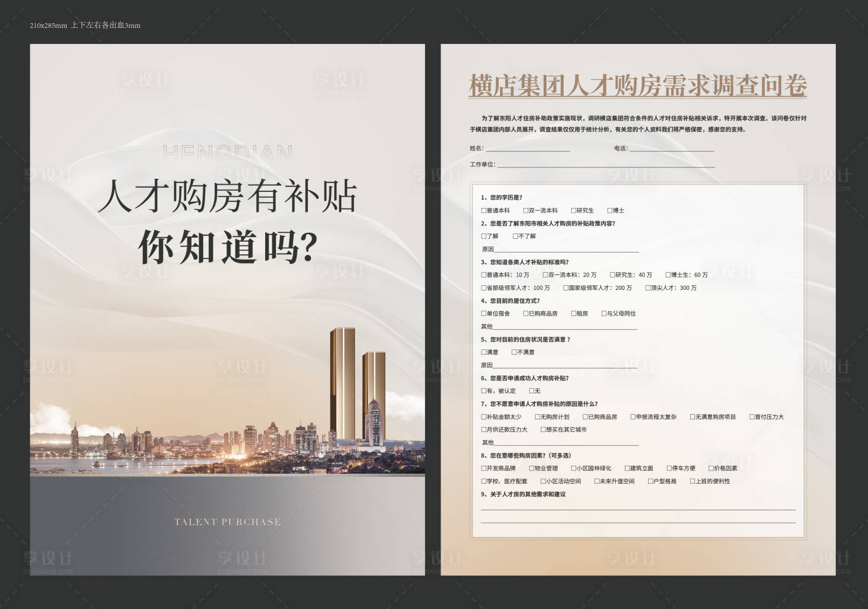The height and width of the screenshot is (609, 868).
Task: Select the 不满意 checkbox in question 5
Action: click(514, 352)
